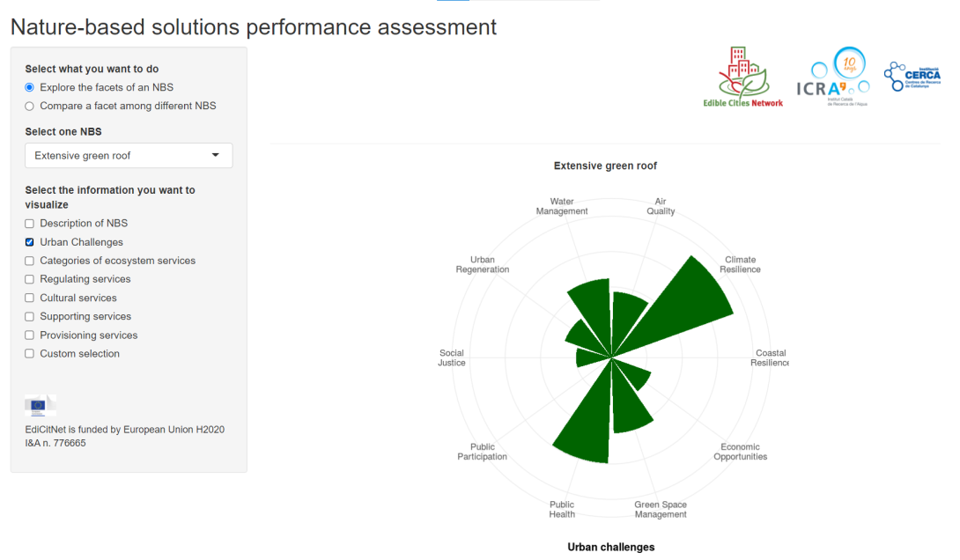Image resolution: width=960 pixels, height=560 pixels.
Task: Check the Cultural services option
Action: coord(29,298)
